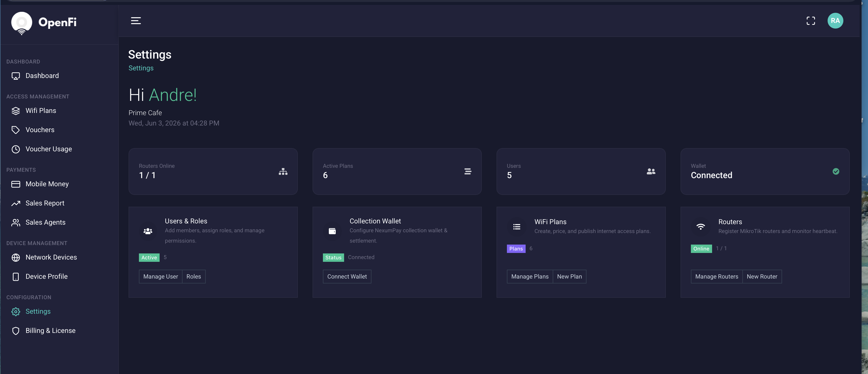Add a router with New Router button
868x374 pixels.
click(762, 276)
